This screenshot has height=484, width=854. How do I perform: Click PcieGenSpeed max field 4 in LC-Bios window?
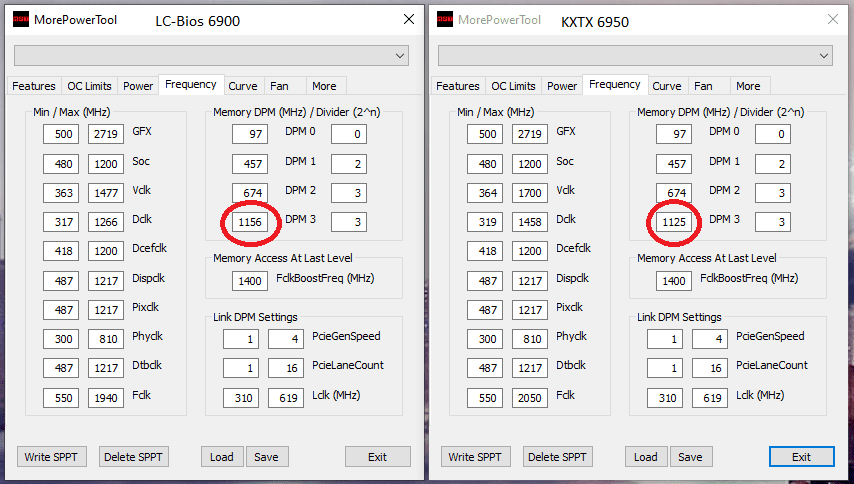tap(286, 339)
